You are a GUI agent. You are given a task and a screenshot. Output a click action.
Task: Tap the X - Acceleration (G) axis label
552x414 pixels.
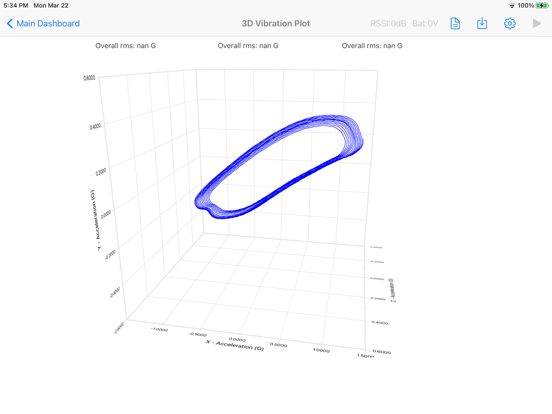(235, 345)
